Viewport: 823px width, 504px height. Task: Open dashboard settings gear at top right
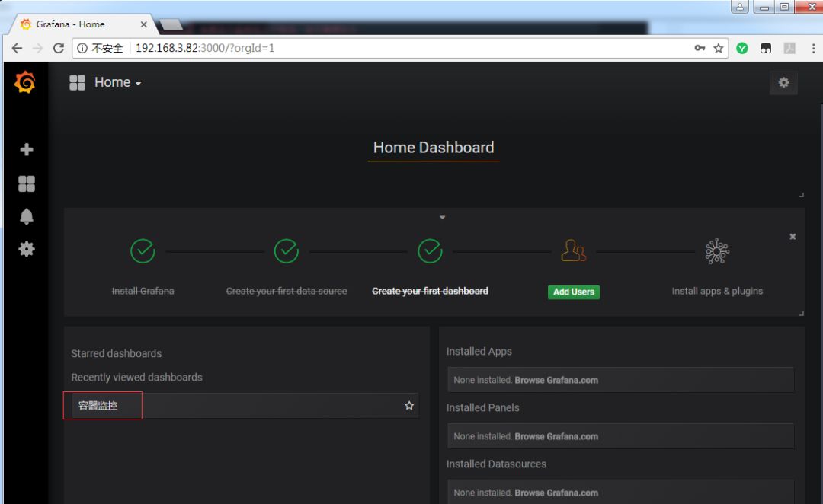pyautogui.click(x=783, y=82)
